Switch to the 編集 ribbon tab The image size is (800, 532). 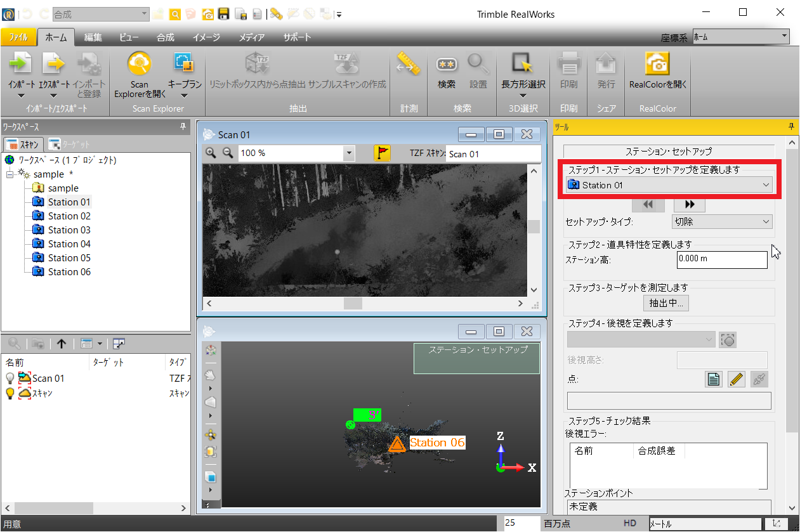point(93,37)
